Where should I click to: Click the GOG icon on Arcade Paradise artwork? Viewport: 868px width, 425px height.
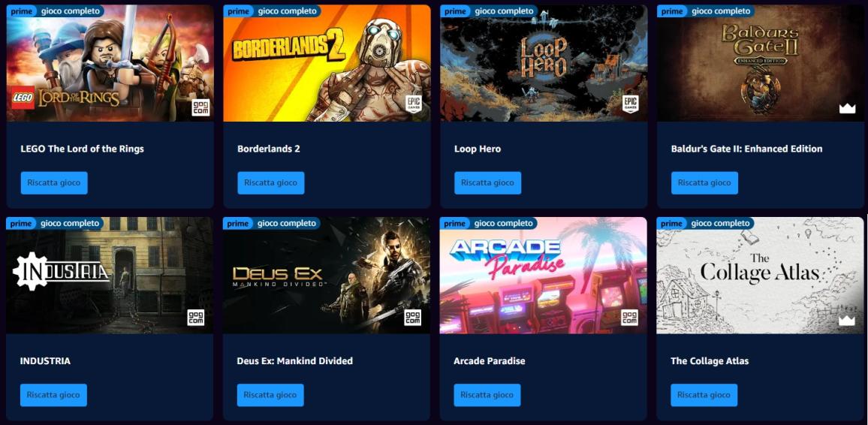tap(629, 317)
